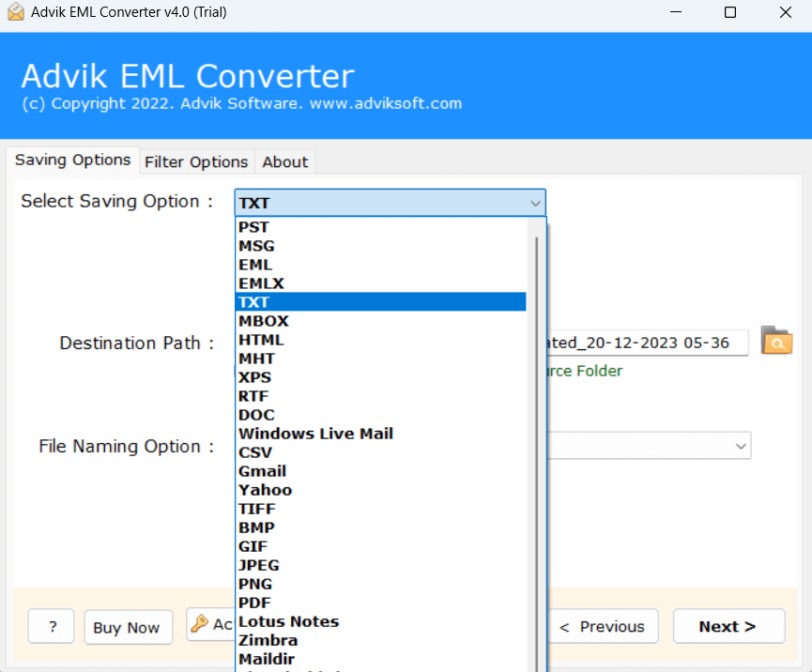812x672 pixels.
Task: Select Maildir from the list
Action: click(380, 659)
